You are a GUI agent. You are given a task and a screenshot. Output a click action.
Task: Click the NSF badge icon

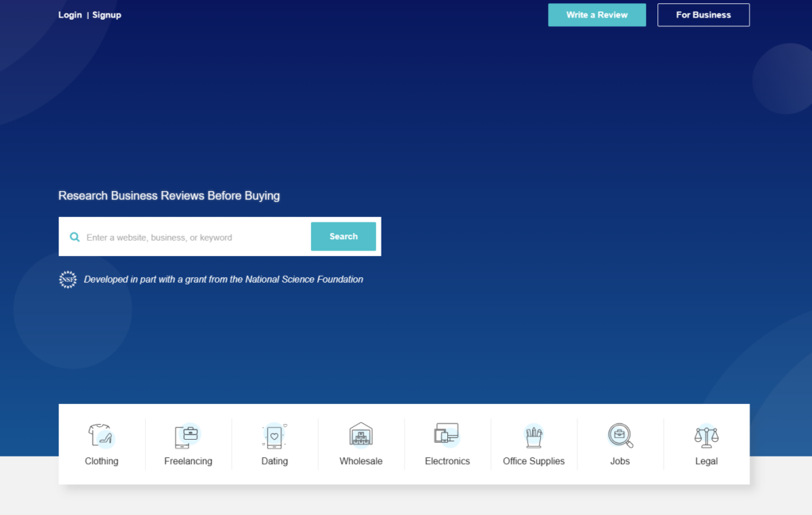[67, 279]
